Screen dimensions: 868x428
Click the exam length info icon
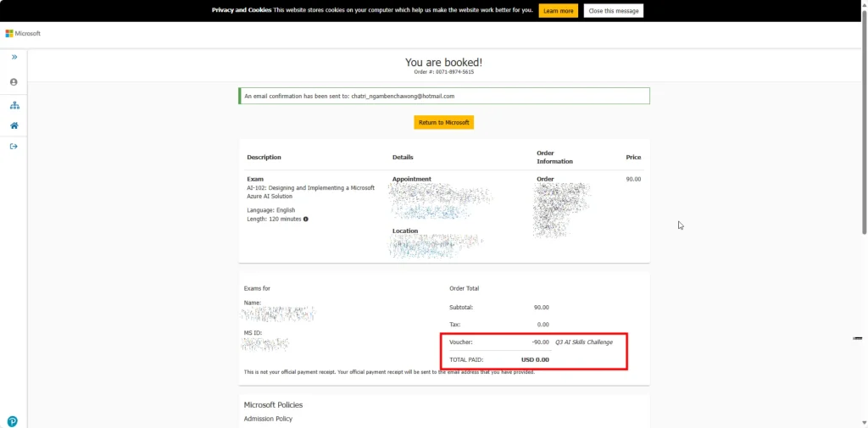[x=305, y=220]
